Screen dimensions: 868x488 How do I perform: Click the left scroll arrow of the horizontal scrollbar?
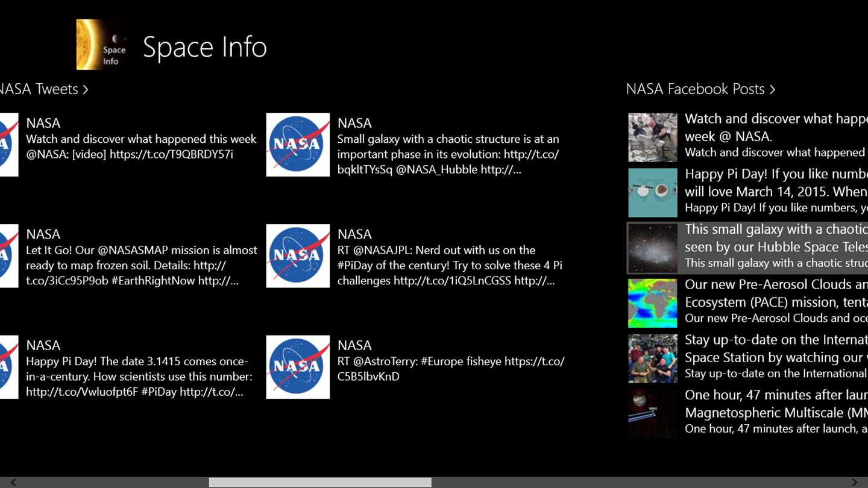[13, 483]
